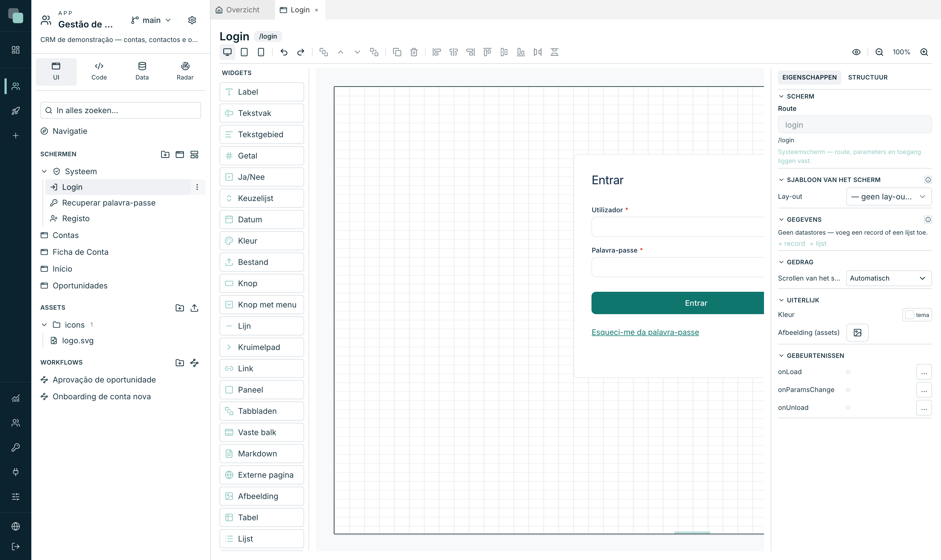
Task: Pick the Kleur tema color swatch
Action: (x=917, y=315)
